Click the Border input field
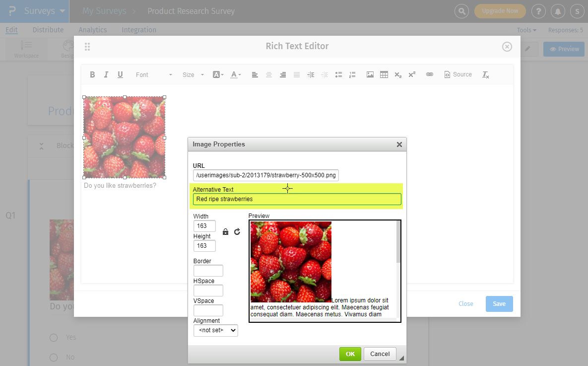Viewport: 588px width, 366px height. 208,271
